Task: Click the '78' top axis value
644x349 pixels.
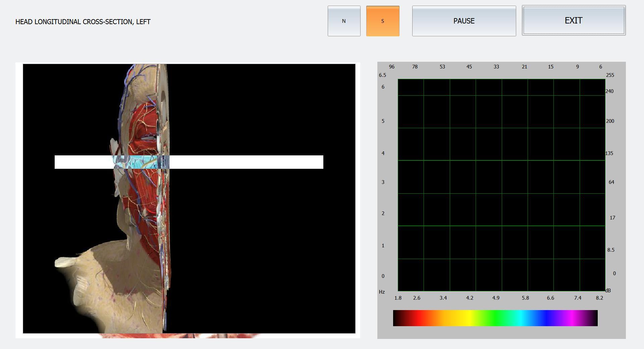Action: point(415,67)
